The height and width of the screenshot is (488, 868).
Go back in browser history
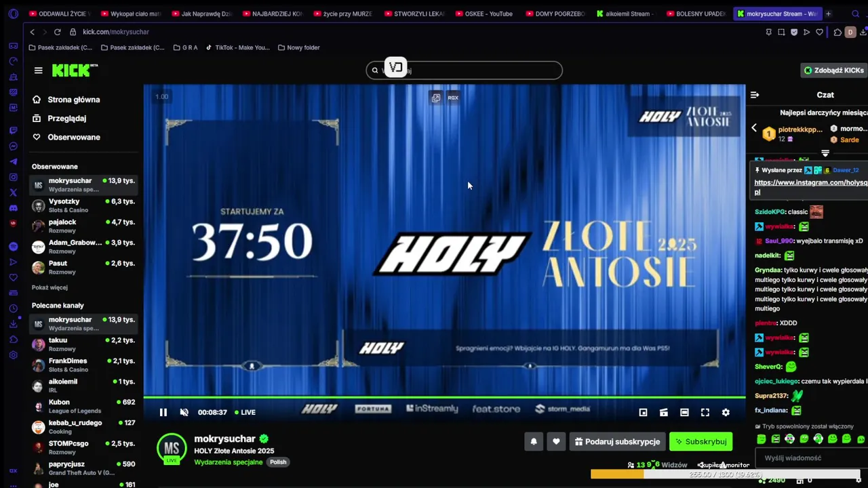pyautogui.click(x=32, y=32)
